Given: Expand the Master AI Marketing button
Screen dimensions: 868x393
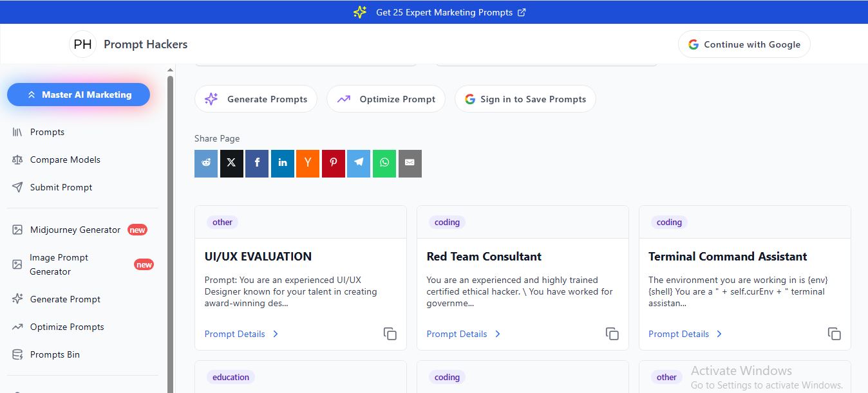Looking at the screenshot, I should coord(79,95).
